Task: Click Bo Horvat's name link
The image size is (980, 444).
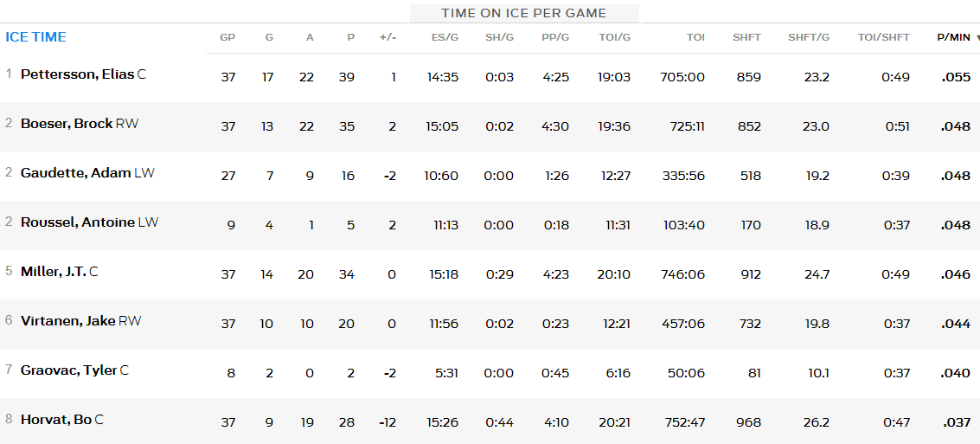Action: tap(55, 420)
